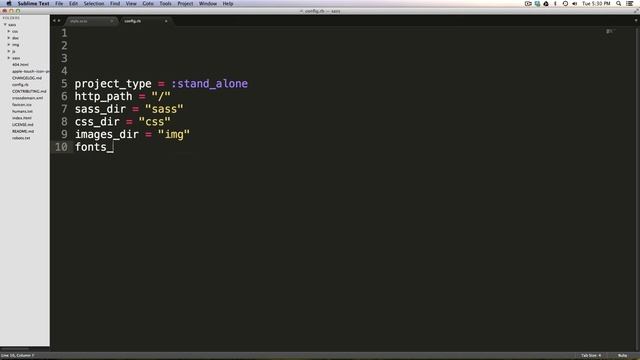Open crossdomain.xml in the sidebar
The height and width of the screenshot is (360, 640).
[27, 98]
